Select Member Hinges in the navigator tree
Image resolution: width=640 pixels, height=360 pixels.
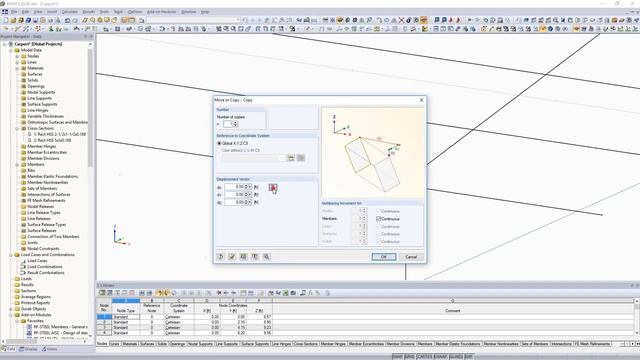42,147
